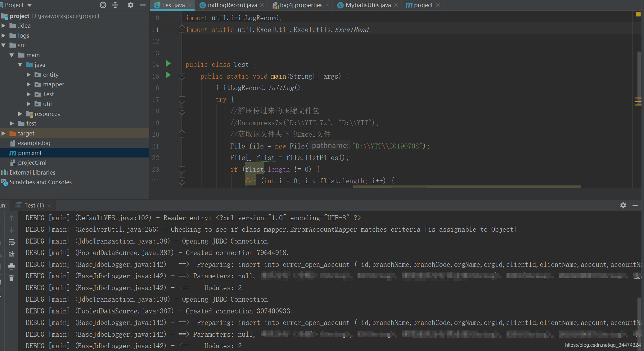Collapse all nodes in the Project tree
The width and height of the screenshot is (644, 351).
pos(115,5)
